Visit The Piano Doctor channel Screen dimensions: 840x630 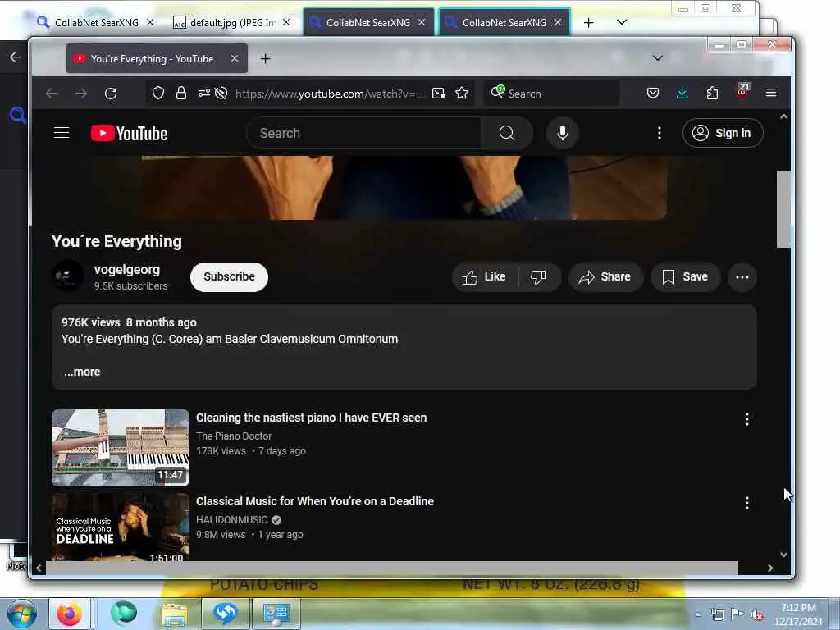coord(234,436)
